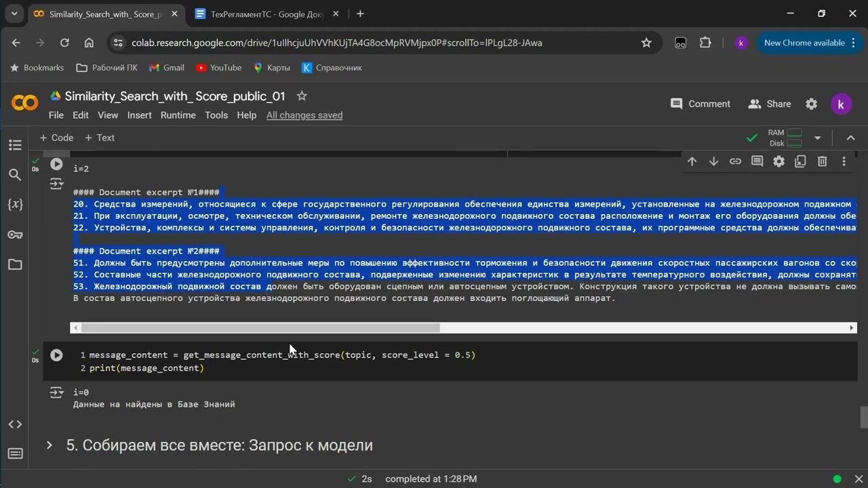The width and height of the screenshot is (868, 488).
Task: Add a comment to the selected cell
Action: (x=757, y=161)
